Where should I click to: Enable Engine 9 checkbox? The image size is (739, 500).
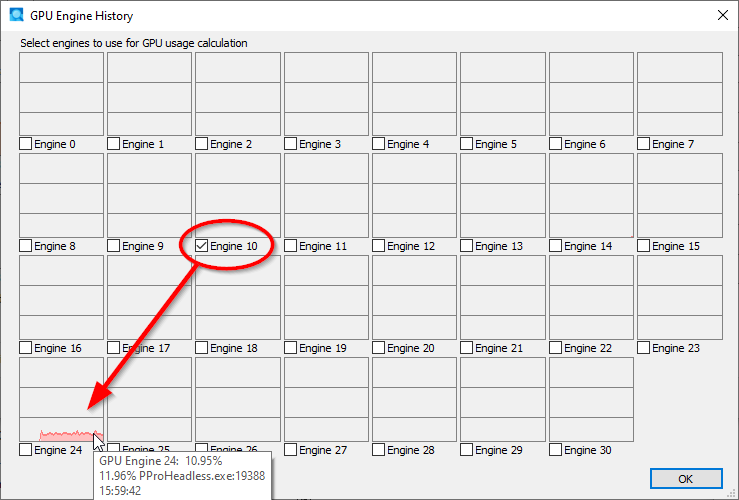point(114,246)
